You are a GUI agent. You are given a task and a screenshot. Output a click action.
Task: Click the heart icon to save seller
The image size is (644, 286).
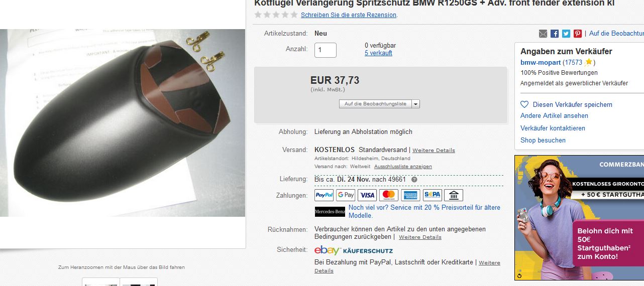tap(524, 104)
